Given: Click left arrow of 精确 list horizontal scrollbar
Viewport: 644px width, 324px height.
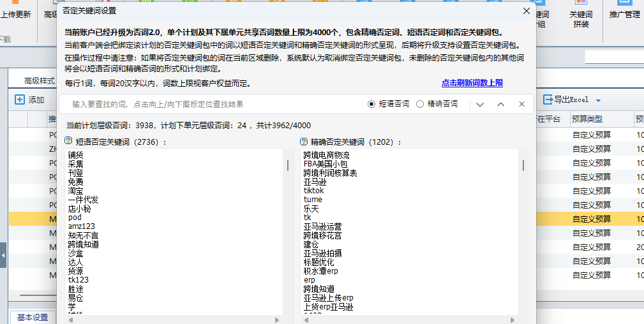Looking at the screenshot, I should (x=306, y=320).
